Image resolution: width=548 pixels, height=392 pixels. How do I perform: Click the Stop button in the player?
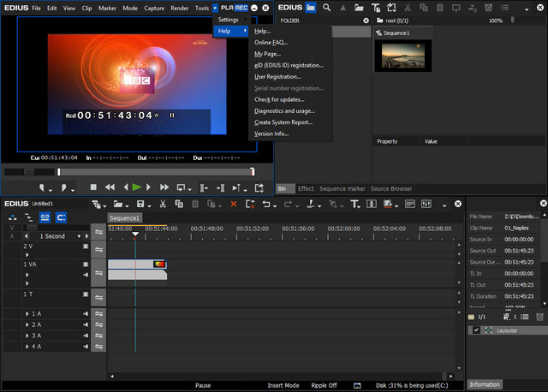pyautogui.click(x=93, y=187)
